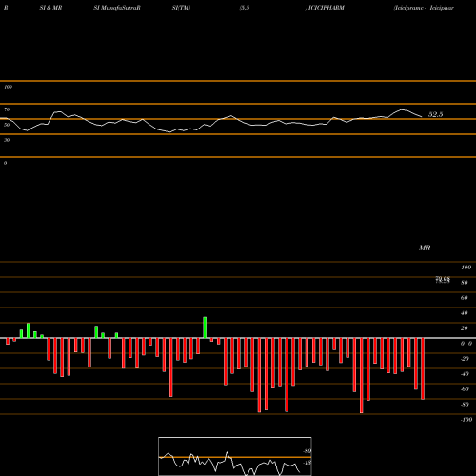Image resolution: width=476 pixels, height=476 pixels.
Task: Click the MR label above the histogram
Action: click(x=425, y=248)
